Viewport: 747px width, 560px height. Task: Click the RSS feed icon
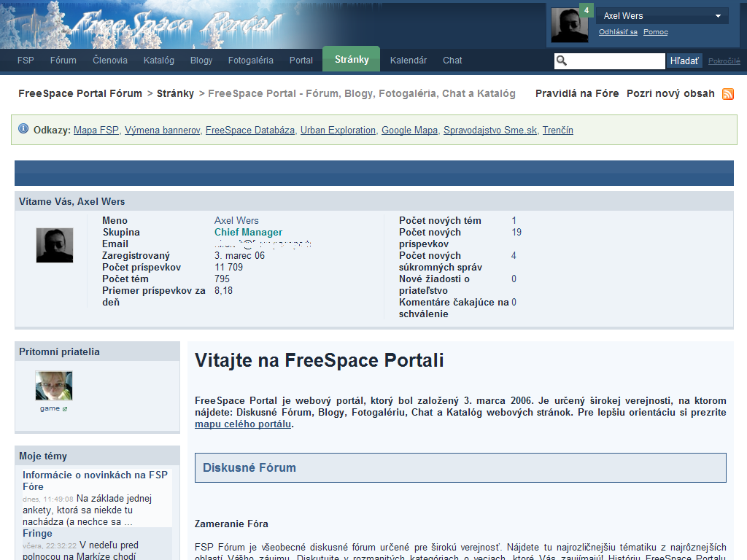click(x=727, y=94)
